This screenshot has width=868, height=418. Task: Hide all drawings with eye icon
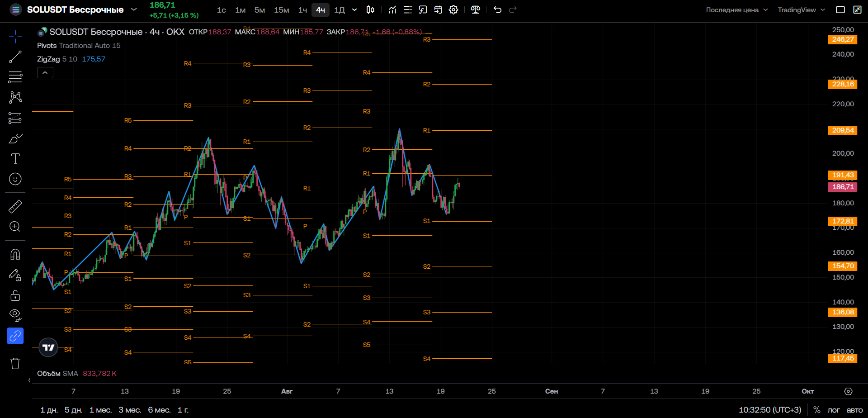15,315
